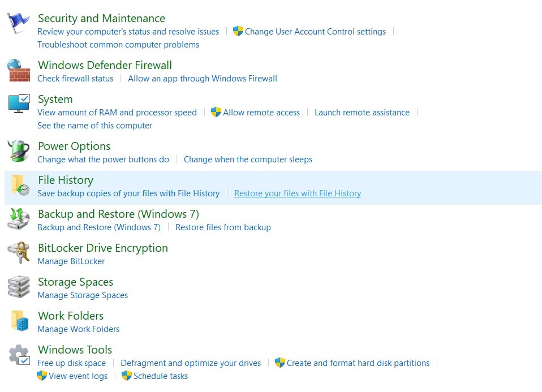Click the Windows Tools gear icon
Image resolution: width=542 pixels, height=392 pixels.
pos(18,355)
